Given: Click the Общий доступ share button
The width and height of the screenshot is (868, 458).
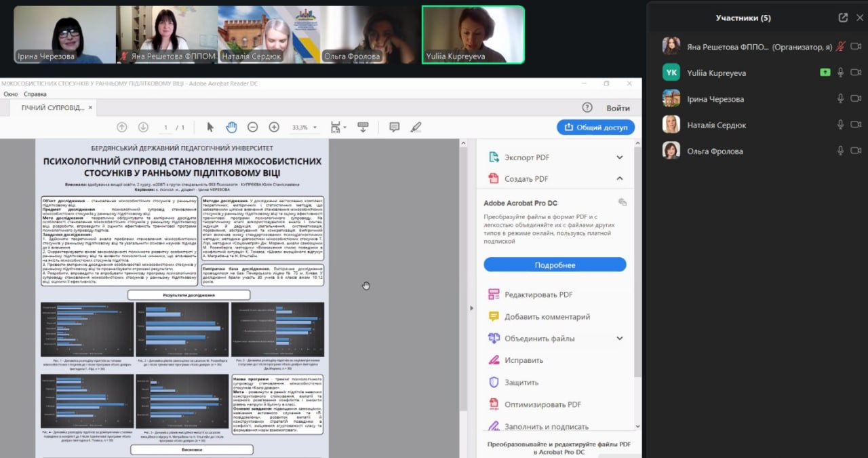Looking at the screenshot, I should pyautogui.click(x=595, y=127).
